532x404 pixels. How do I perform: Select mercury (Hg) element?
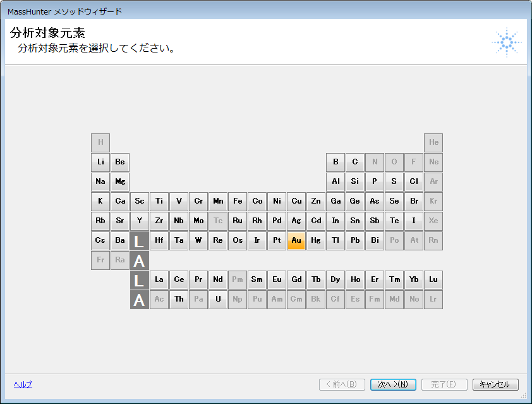316,241
